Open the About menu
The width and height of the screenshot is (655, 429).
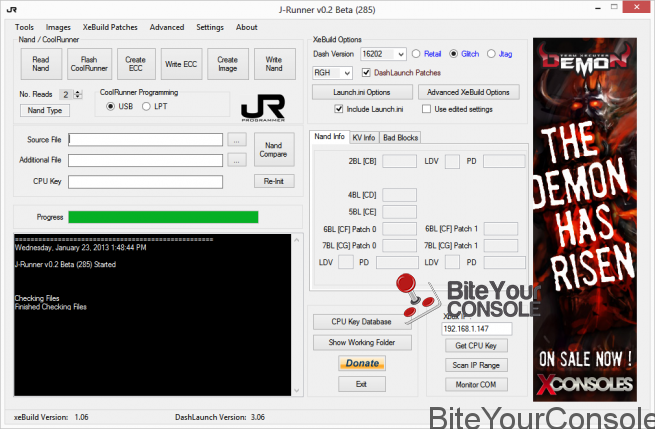(246, 27)
